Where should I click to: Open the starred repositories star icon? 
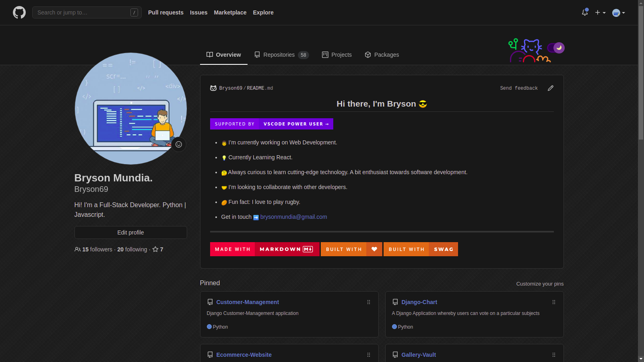click(155, 249)
